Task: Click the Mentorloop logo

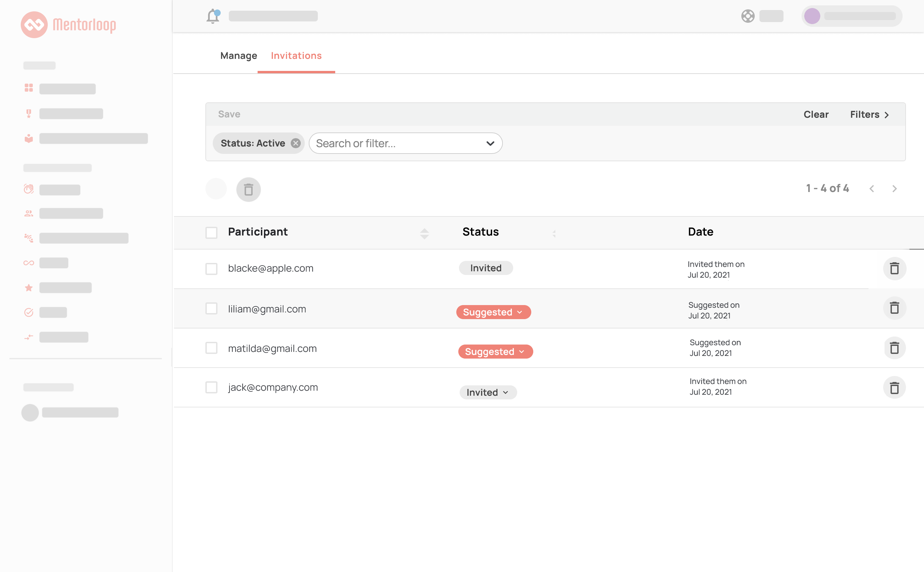Action: click(x=69, y=25)
